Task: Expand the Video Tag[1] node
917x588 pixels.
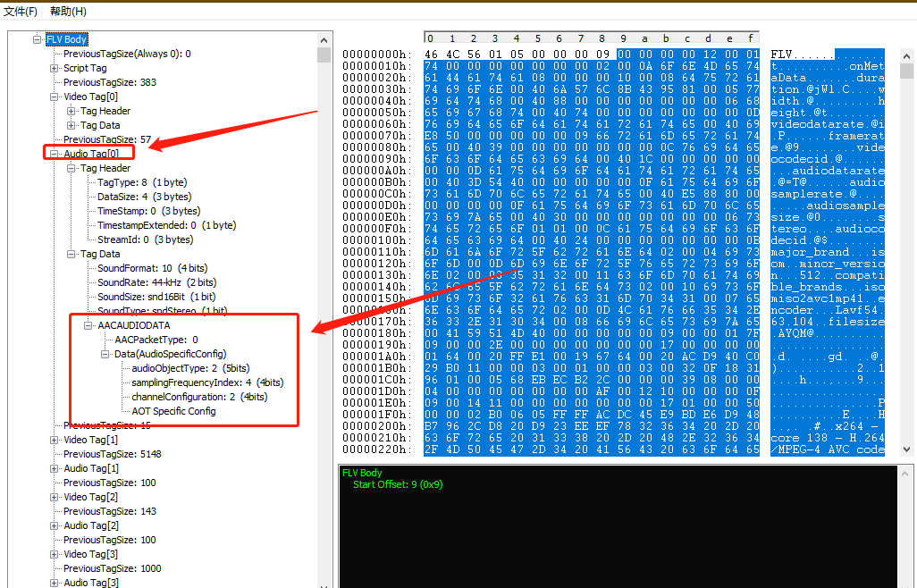Action: click(54, 441)
